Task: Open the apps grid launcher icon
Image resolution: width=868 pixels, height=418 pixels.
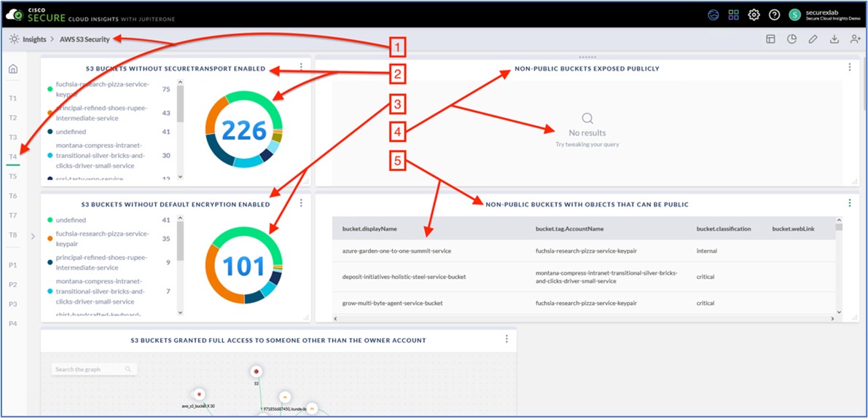Action: [733, 15]
